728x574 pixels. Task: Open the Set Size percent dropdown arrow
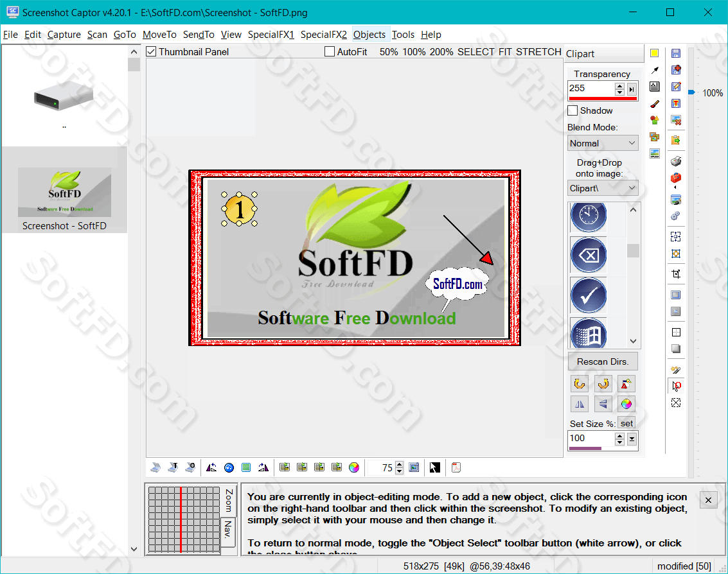(x=632, y=439)
